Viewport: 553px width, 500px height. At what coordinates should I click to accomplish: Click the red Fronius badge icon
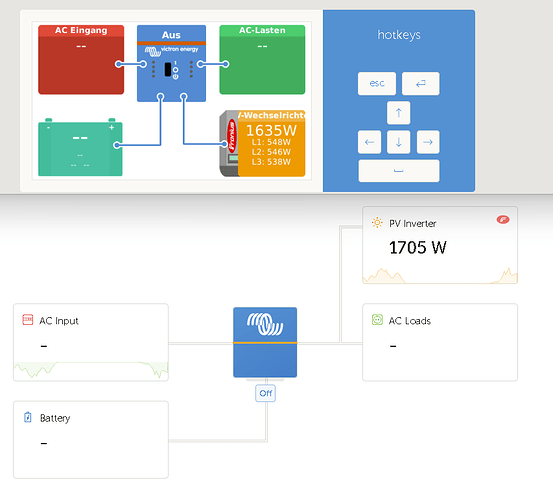coord(503,220)
